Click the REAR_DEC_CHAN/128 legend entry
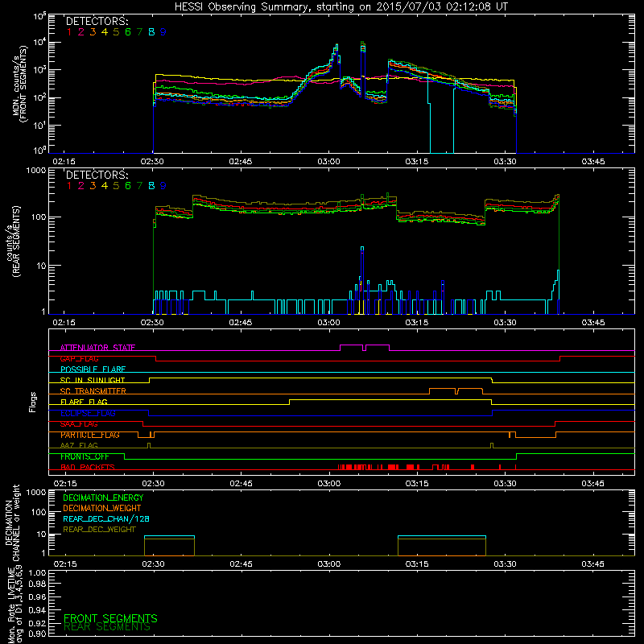This screenshot has width=644, height=644. 106,518
